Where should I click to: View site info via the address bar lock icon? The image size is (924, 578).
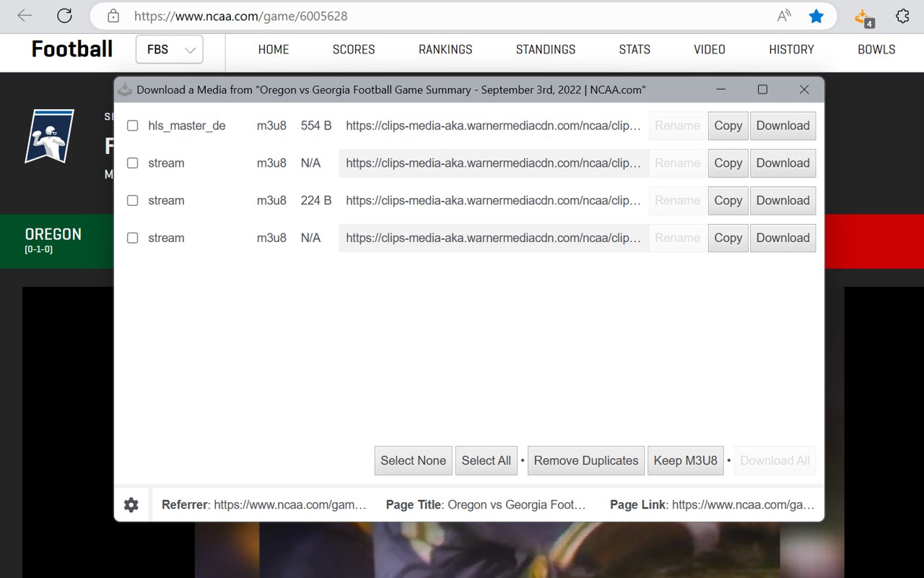[x=113, y=16]
